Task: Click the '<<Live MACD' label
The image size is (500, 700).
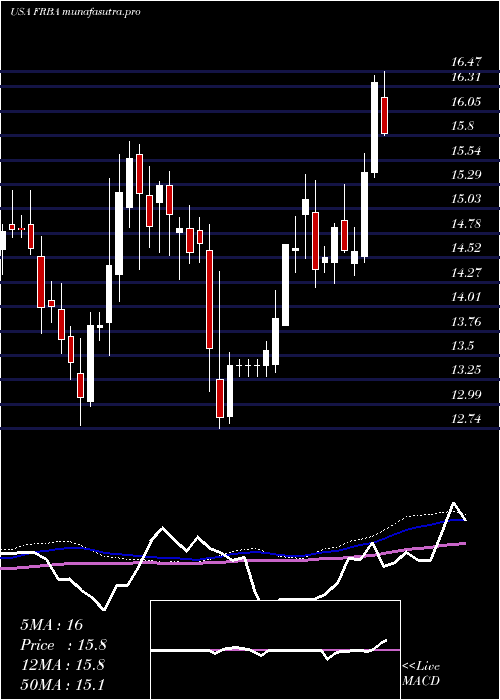Action: pos(421,673)
